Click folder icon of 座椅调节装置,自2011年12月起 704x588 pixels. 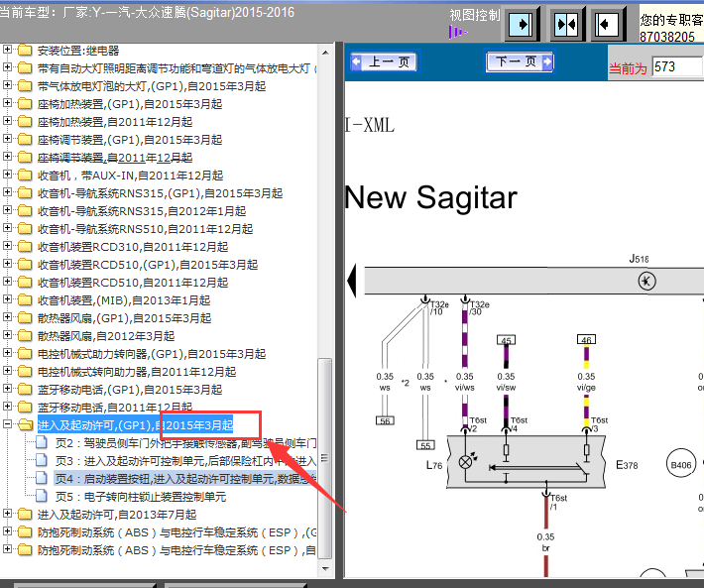25,158
